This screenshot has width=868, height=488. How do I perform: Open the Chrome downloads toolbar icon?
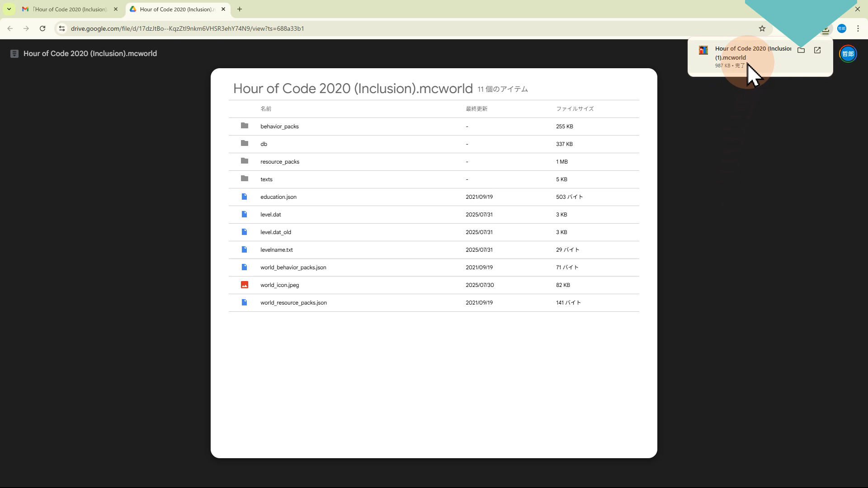click(826, 30)
